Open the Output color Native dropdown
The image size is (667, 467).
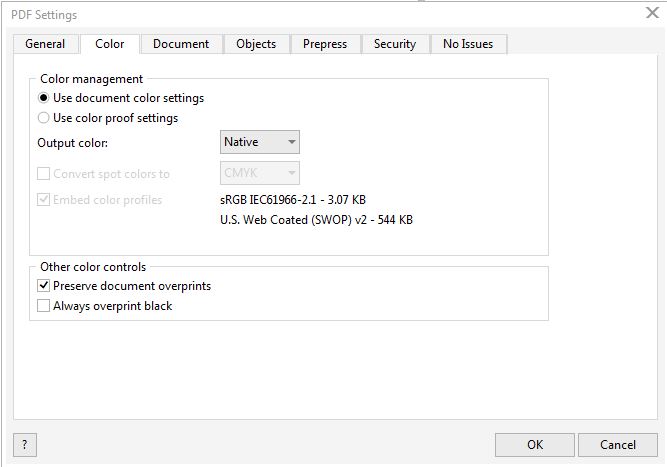pyautogui.click(x=259, y=142)
